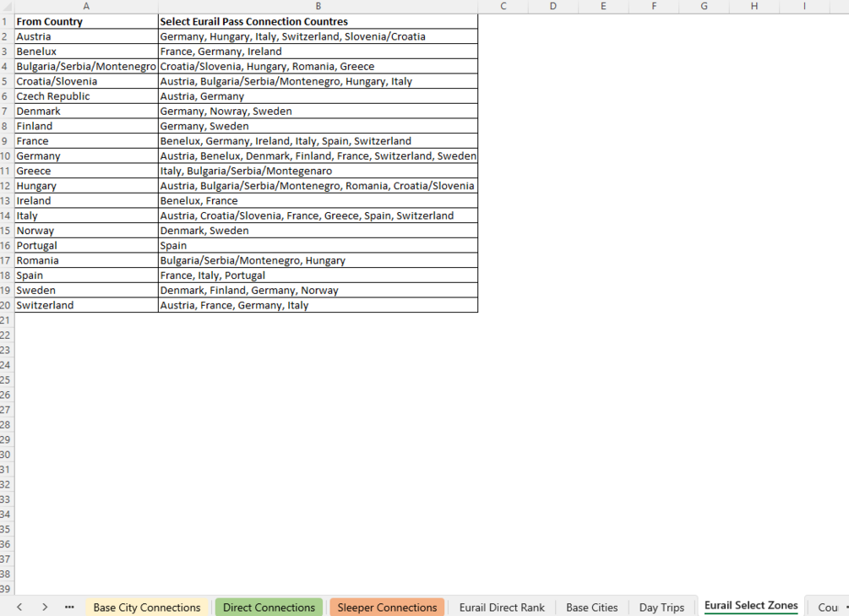Image resolution: width=849 pixels, height=616 pixels.
Task: Click the 'Austria, France, Germany, Italy' cell
Action: click(318, 305)
